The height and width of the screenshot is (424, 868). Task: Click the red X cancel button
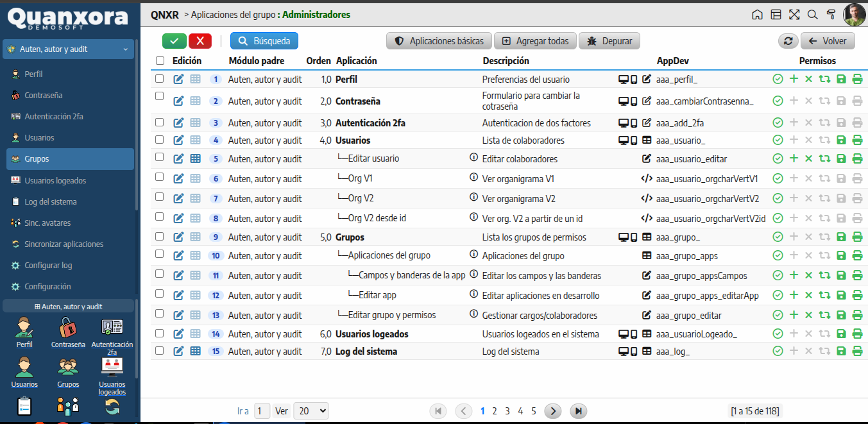[200, 41]
